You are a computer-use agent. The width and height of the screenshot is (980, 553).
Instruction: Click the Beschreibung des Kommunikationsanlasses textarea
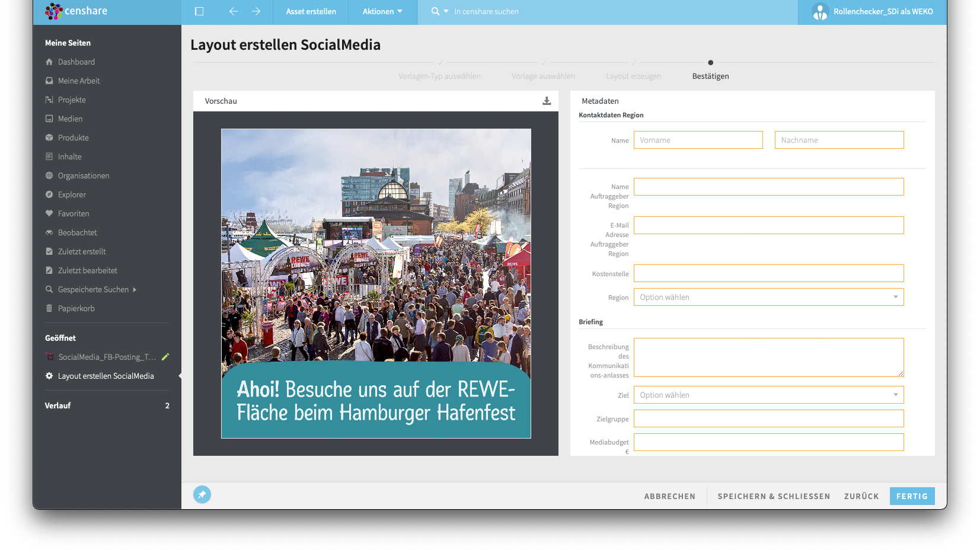tap(768, 357)
